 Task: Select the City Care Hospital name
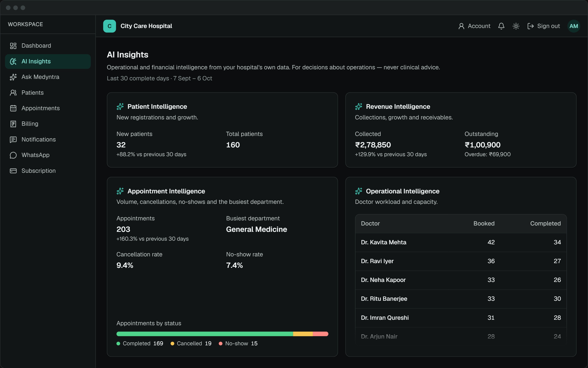click(x=146, y=26)
